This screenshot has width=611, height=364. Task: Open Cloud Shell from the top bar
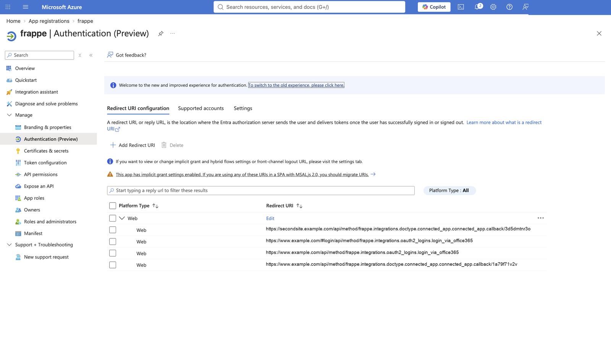461,7
